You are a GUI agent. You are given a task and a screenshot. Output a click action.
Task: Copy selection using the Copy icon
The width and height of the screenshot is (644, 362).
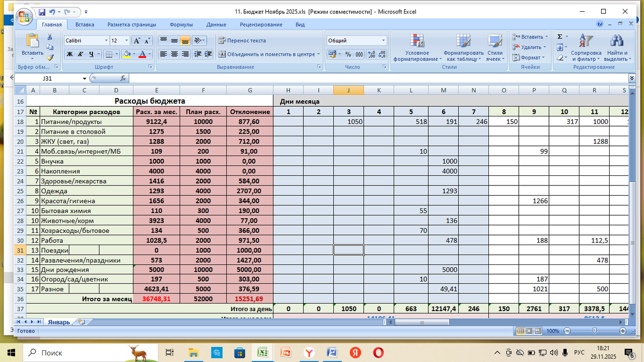[50, 47]
